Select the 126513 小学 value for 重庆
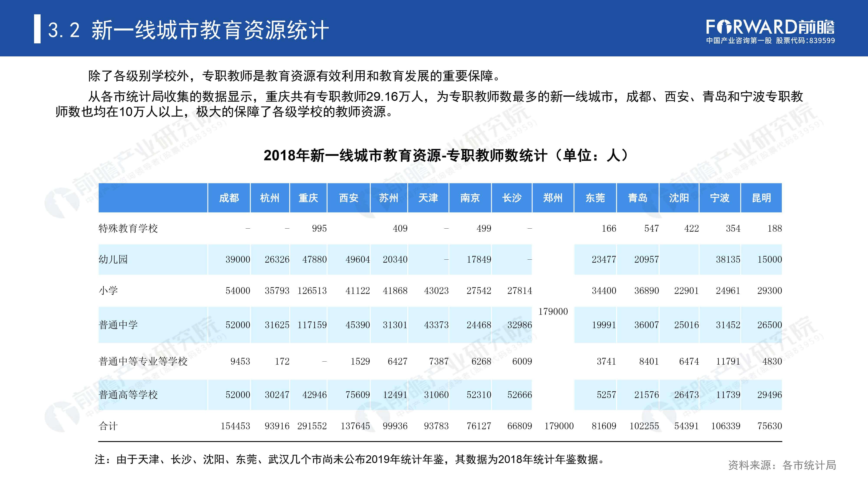The height and width of the screenshot is (488, 868). point(312,291)
